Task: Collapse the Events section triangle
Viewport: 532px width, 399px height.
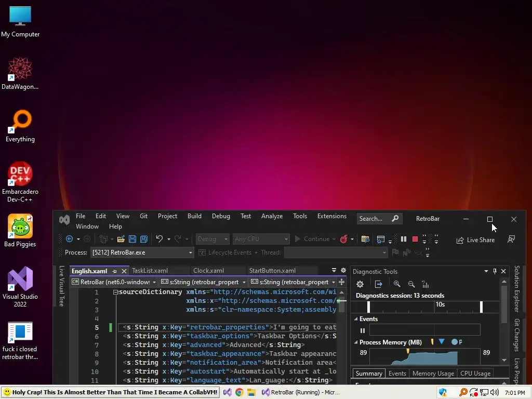Action: pyautogui.click(x=355, y=319)
